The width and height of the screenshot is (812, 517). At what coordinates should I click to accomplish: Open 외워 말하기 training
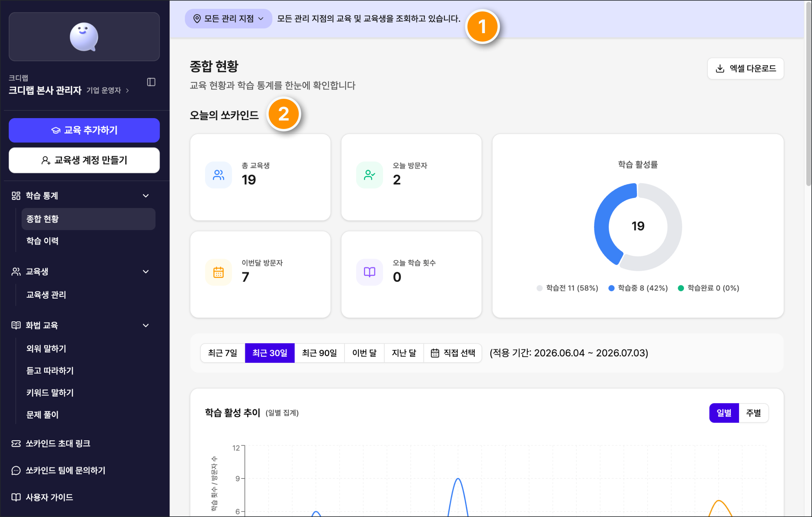(88, 348)
